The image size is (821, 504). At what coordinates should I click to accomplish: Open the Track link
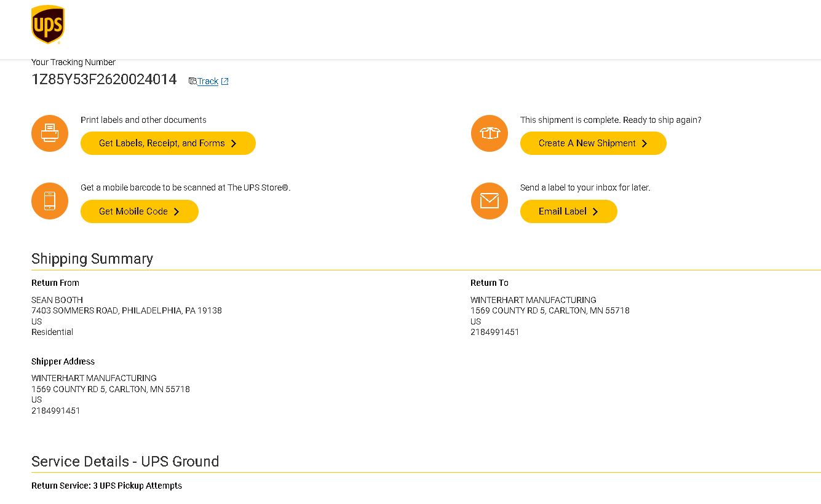(208, 81)
